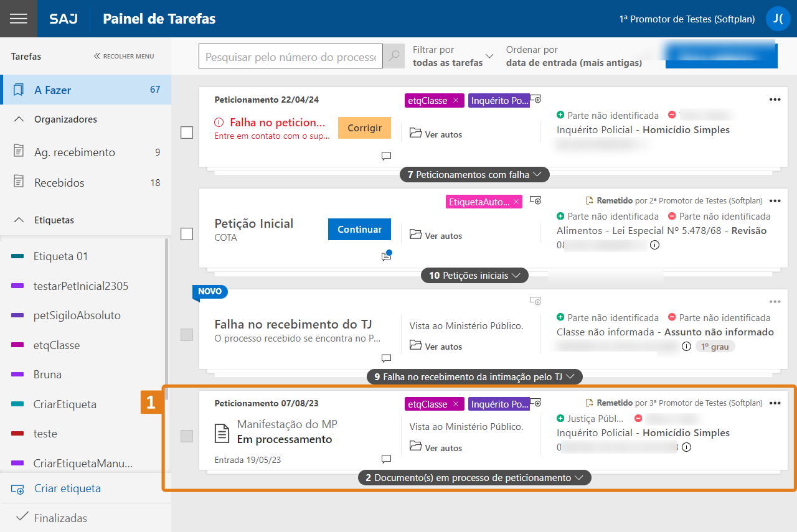
Task: Check the Falha no peticionamento task checkbox
Action: pyautogui.click(x=187, y=133)
